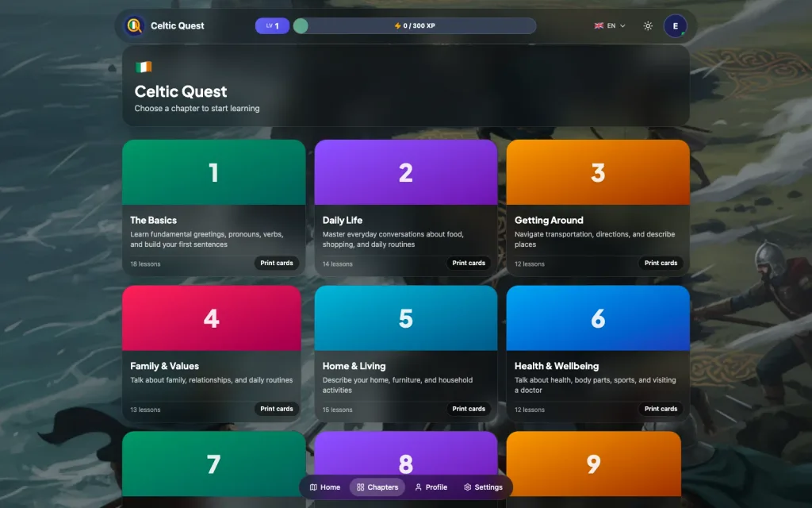Click the "Celtic Quest" brand name in header
The image size is (812, 508).
coord(177,26)
